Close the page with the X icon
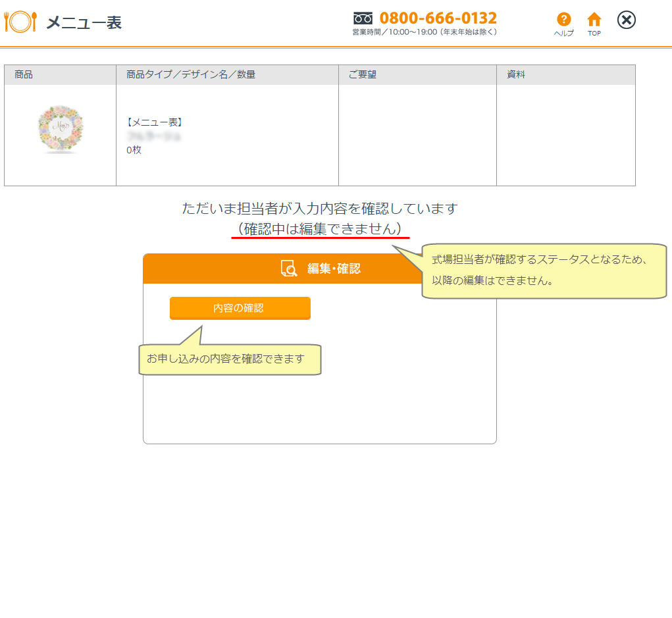 (627, 20)
